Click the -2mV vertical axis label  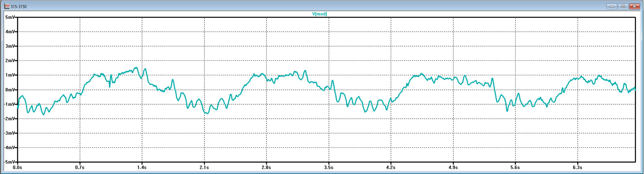point(9,119)
